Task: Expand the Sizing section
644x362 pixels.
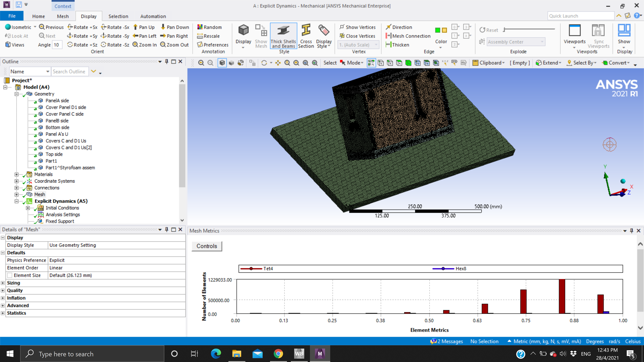Action: pos(3,283)
